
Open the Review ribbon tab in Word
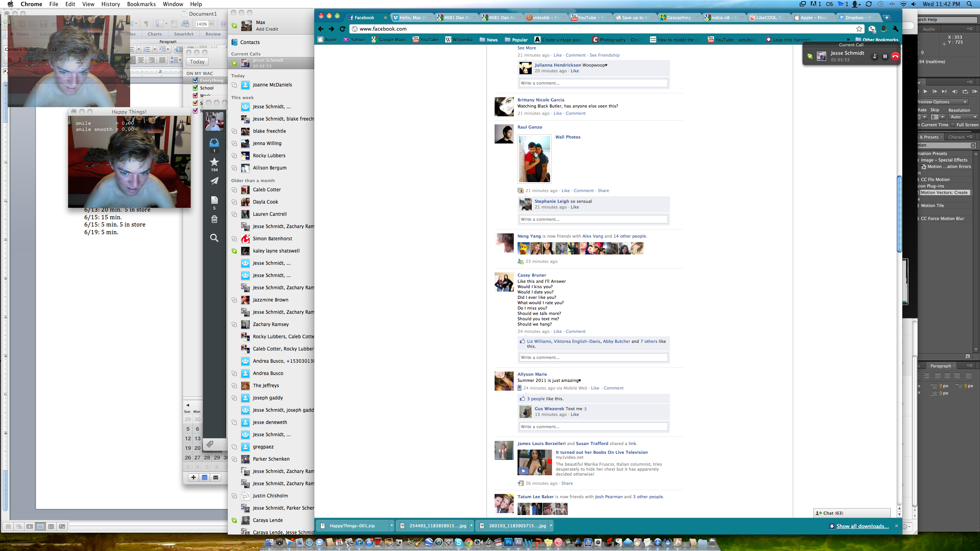[213, 34]
